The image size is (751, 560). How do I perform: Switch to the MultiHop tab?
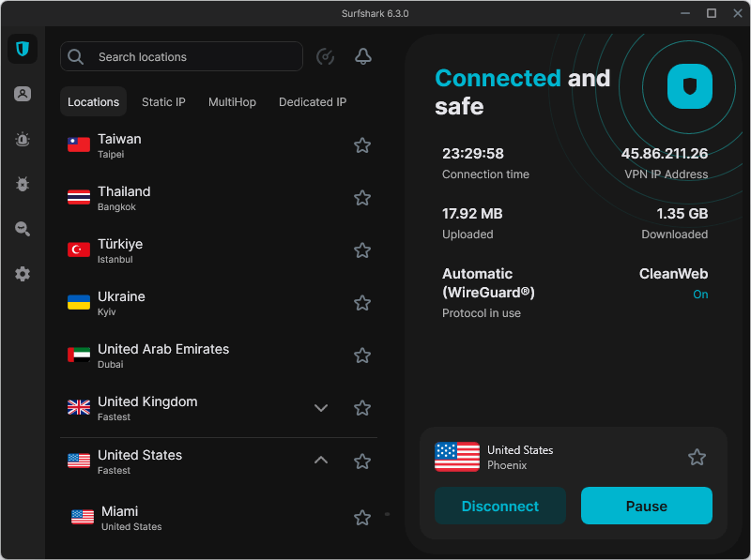click(232, 102)
